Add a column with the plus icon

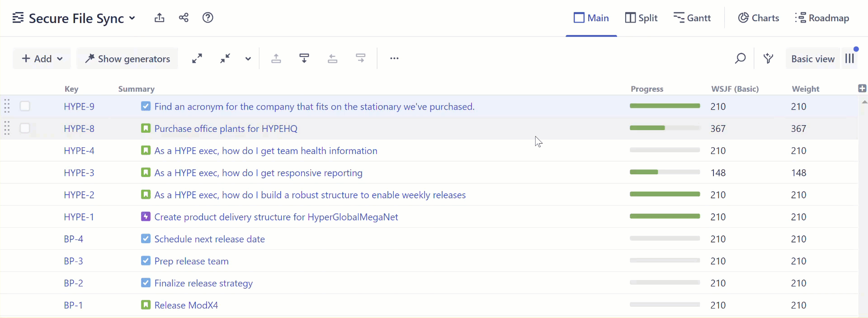click(x=862, y=89)
